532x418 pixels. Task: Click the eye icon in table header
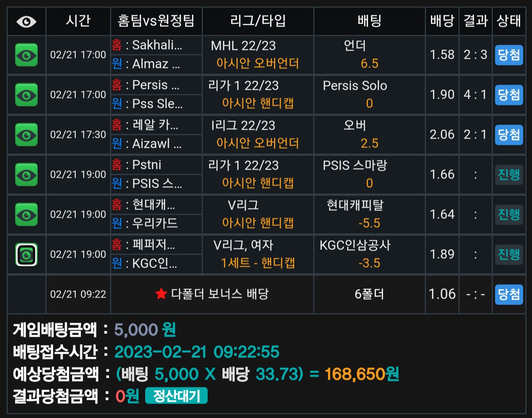tap(26, 22)
